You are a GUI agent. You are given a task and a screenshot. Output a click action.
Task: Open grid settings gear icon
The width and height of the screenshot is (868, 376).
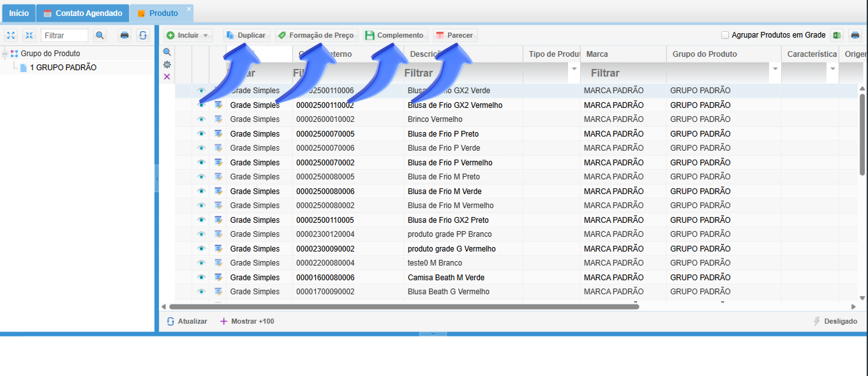coord(167,64)
